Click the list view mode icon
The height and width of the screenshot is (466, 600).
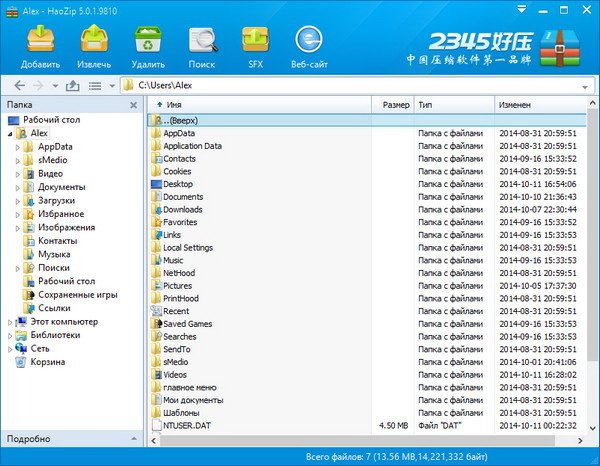(95, 86)
